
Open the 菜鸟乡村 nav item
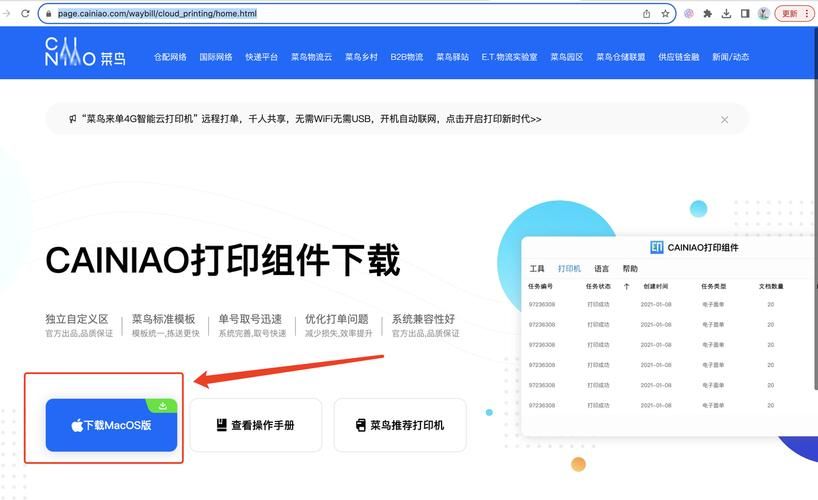(x=361, y=57)
